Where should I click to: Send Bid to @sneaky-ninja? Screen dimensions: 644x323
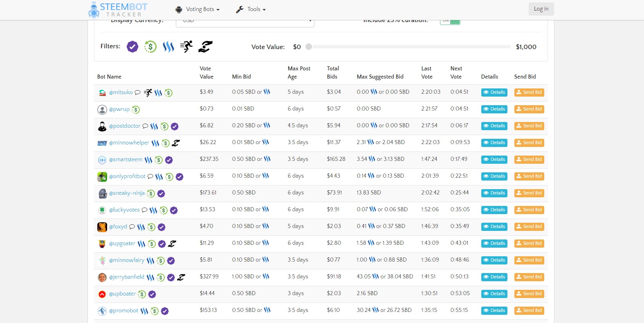click(x=529, y=193)
